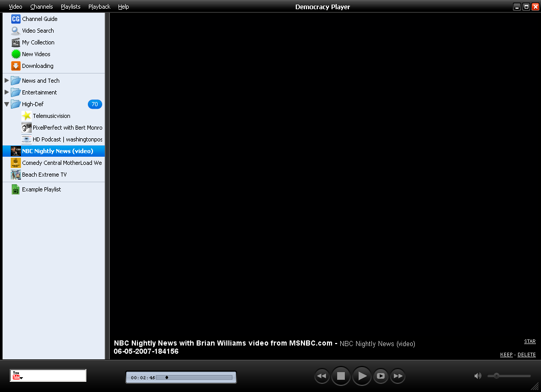The image size is (541, 392).
Task: Select HD Podcast washingtonpost channel
Action: (x=54, y=139)
